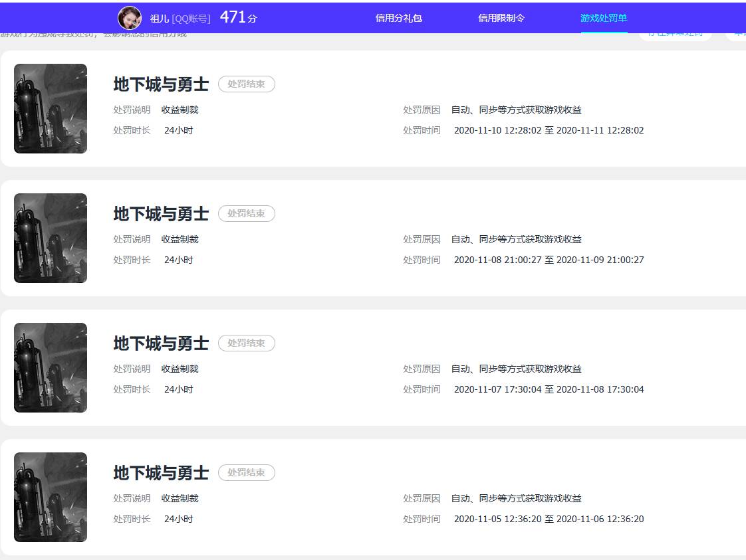Click the bottom punishment card's game icon
This screenshot has width=746, height=560.
(50, 497)
